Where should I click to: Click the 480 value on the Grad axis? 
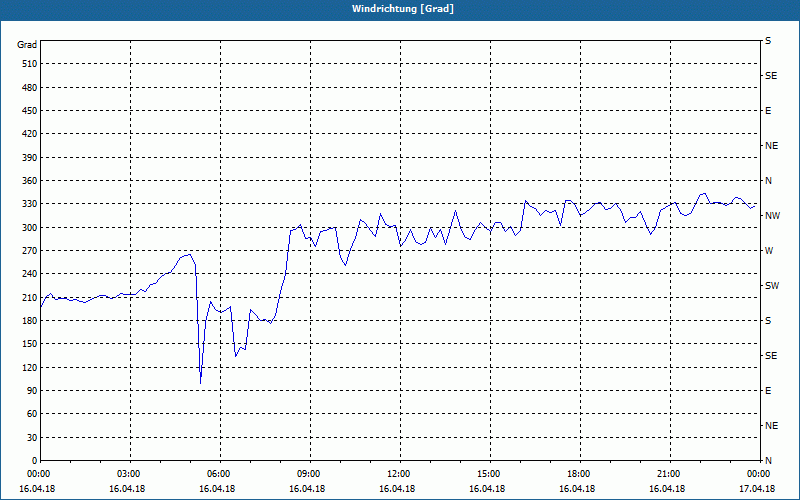click(x=30, y=88)
